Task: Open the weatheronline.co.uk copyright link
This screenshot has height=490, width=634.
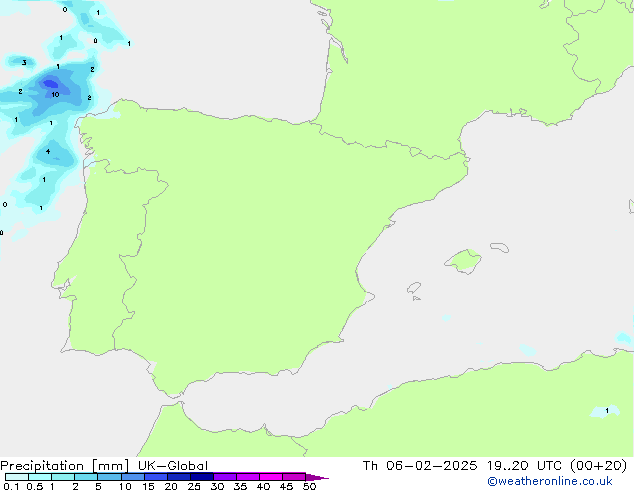Action: click(550, 481)
